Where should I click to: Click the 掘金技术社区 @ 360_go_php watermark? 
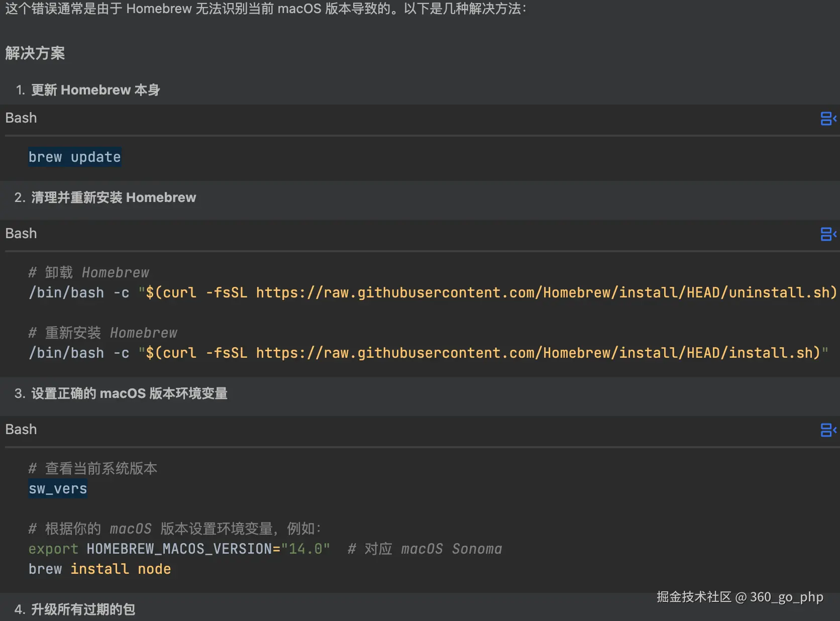click(740, 597)
